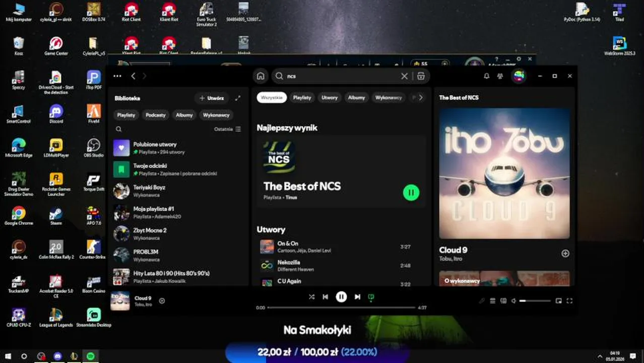Mute via the speaker icon
This screenshot has height=363, width=644.
pyautogui.click(x=513, y=301)
